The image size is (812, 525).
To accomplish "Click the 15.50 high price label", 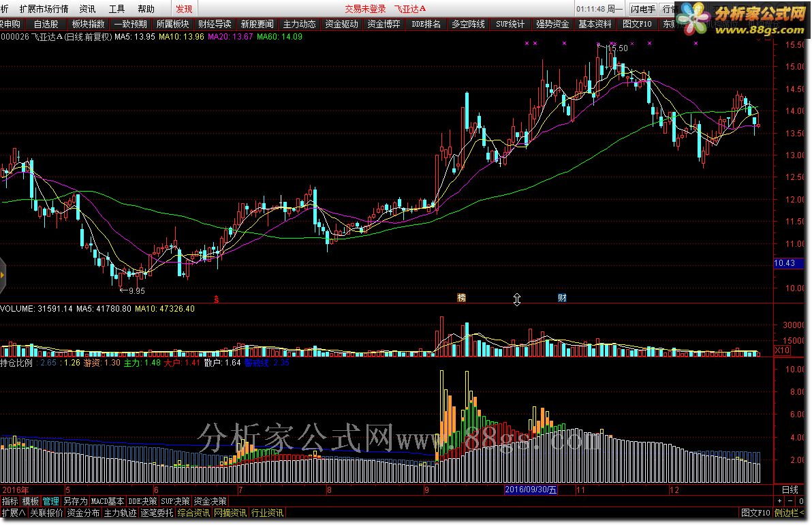I will click(616, 48).
